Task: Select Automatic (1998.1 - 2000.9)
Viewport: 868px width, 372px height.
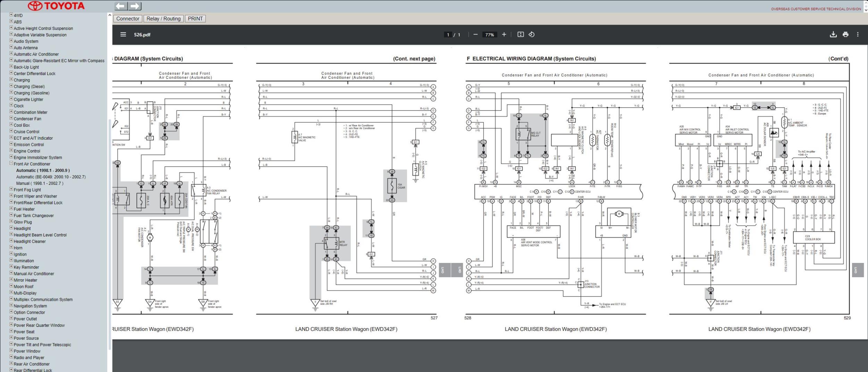Action: 43,171
